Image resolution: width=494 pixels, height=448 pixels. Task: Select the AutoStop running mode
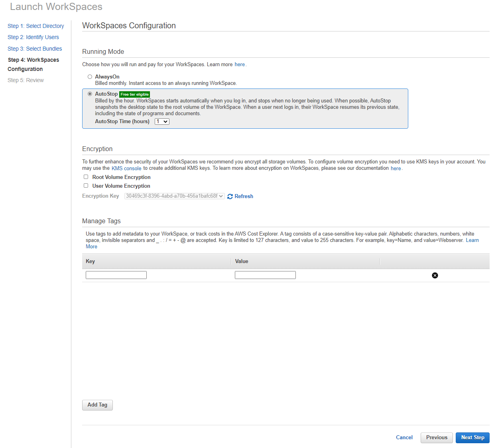[90, 94]
